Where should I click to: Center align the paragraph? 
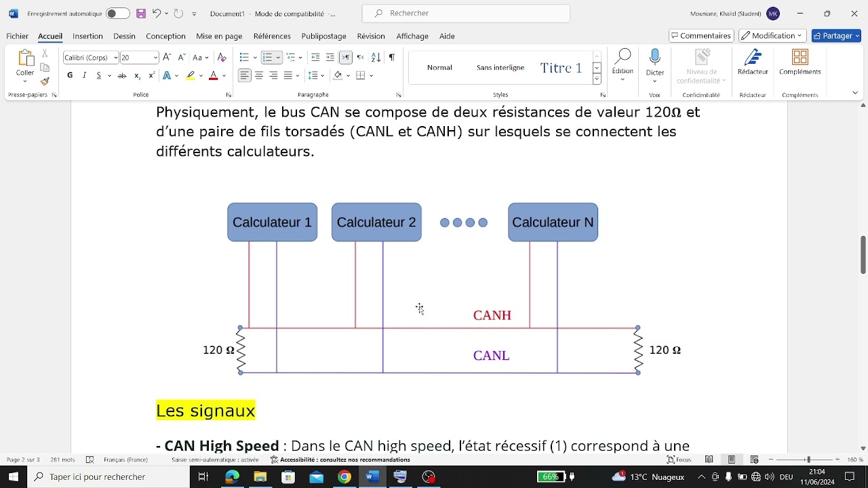pos(259,75)
